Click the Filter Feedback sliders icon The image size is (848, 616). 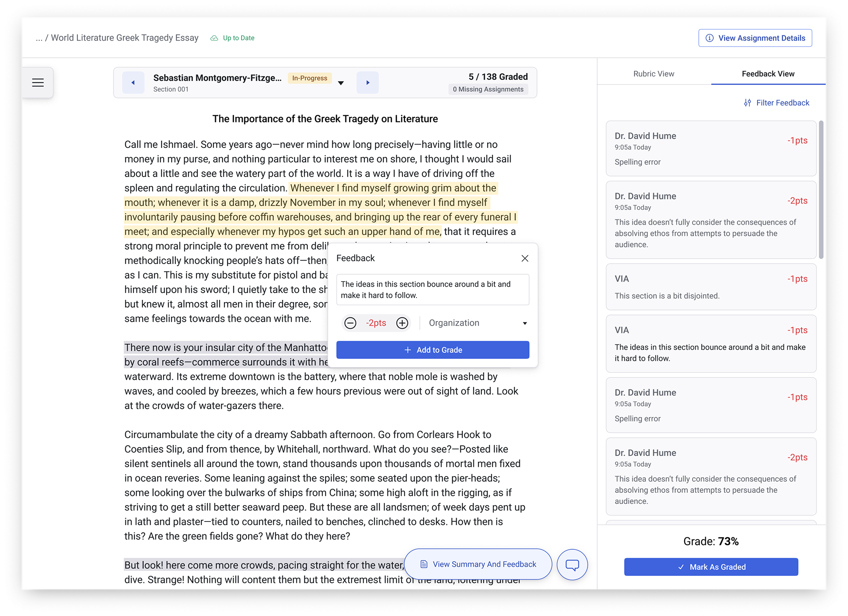click(747, 103)
